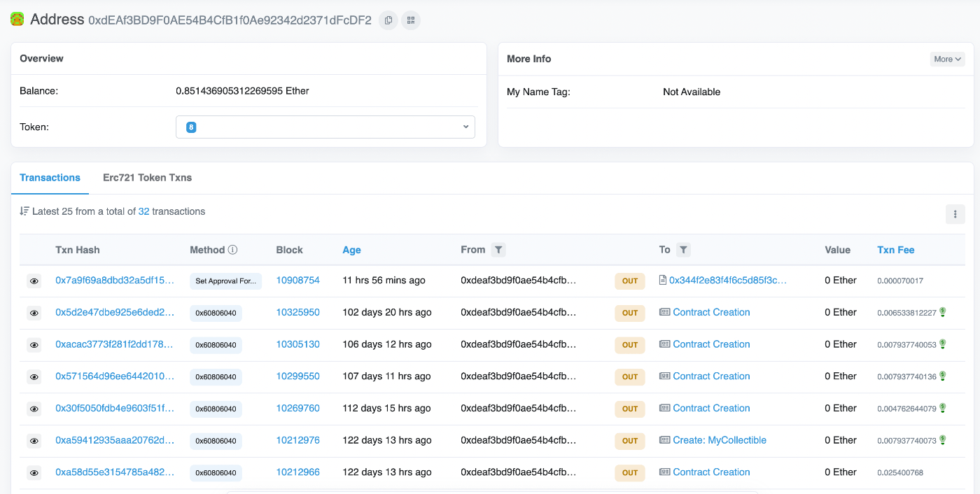Click green lightbulb by fee 0.004762644079
980x494 pixels.
943,408
